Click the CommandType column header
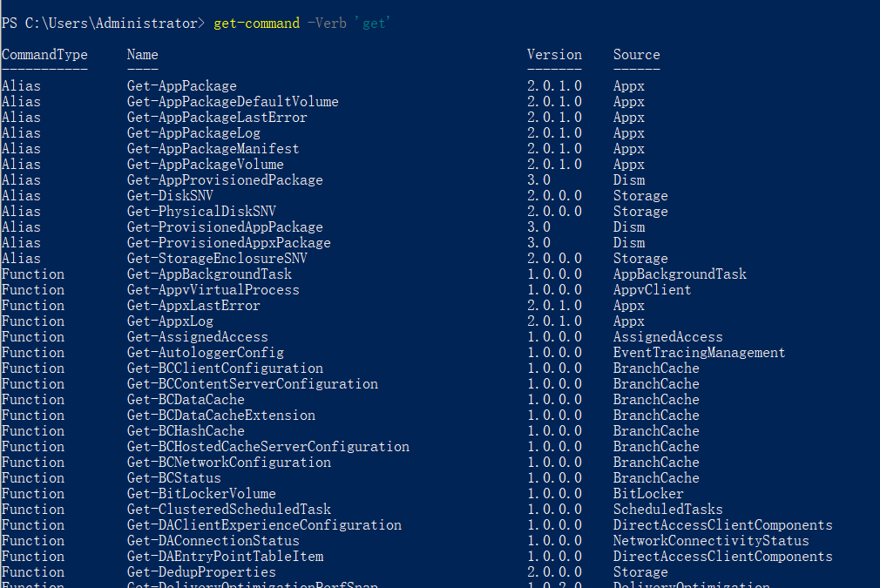 click(x=44, y=55)
